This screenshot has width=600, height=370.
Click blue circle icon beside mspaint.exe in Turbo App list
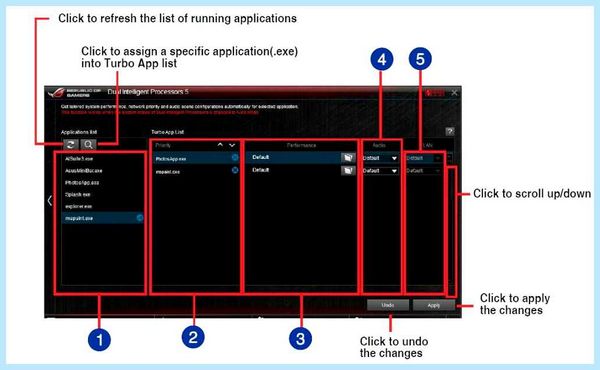[235, 170]
